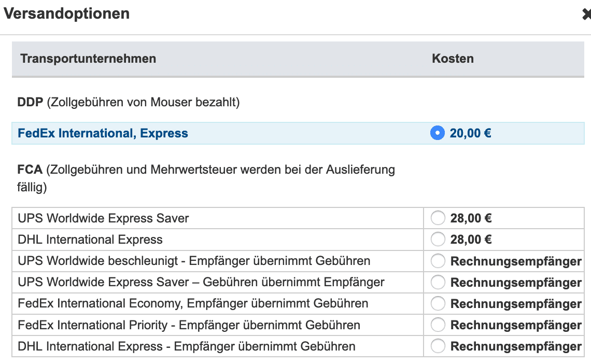
Task: Click Rechnungsempfänger in the UPS Worldwide beschleunigt row
Action: pyautogui.click(x=516, y=261)
